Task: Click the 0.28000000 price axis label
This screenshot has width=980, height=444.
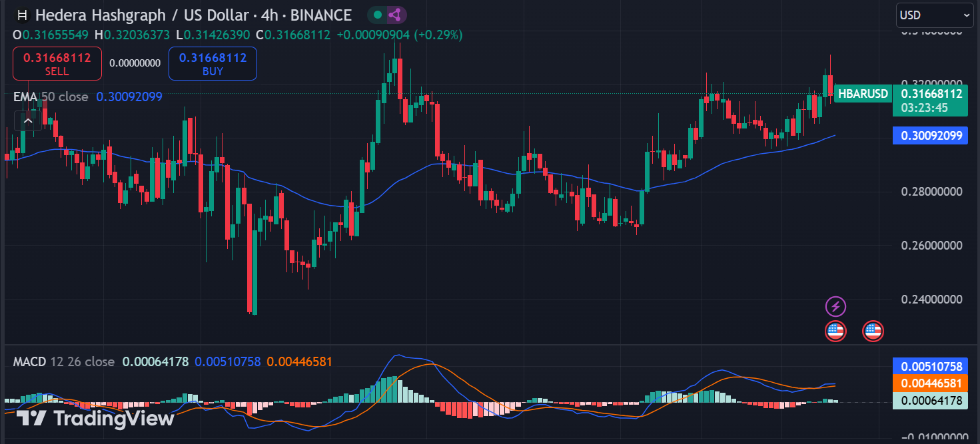Action: [x=931, y=192]
